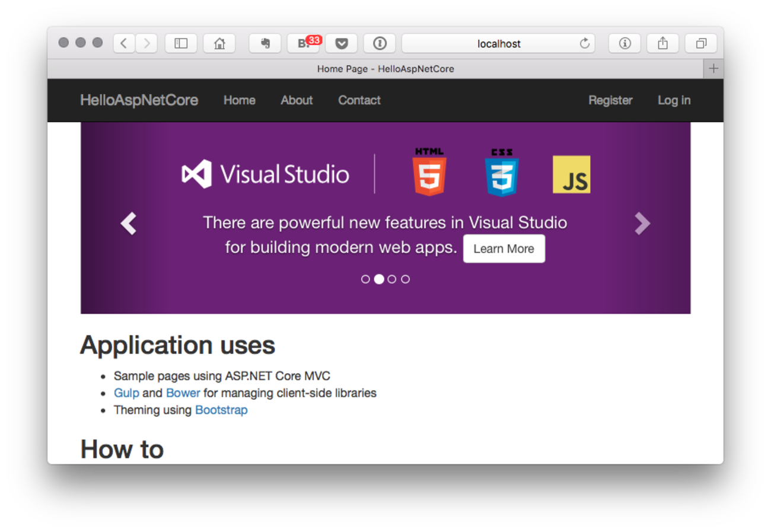This screenshot has height=532, width=771.
Task: Click the info circle toolbar button
Action: (625, 43)
